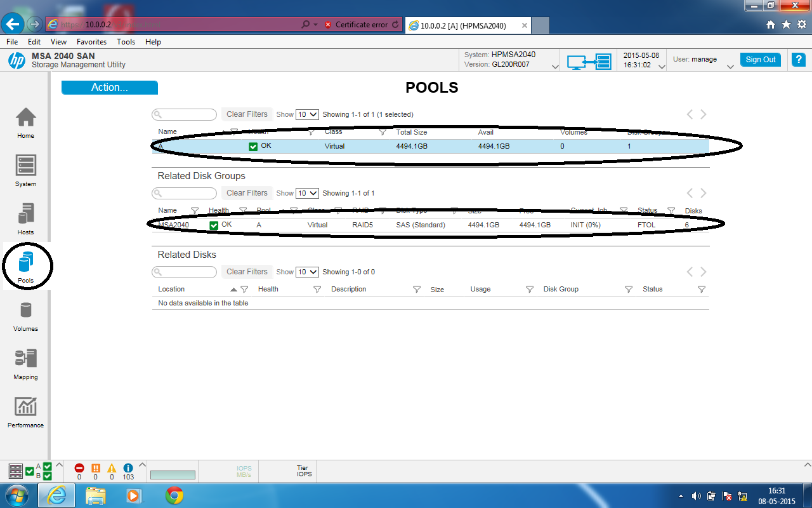
Task: Open the Hosts sidebar panel
Action: point(25,216)
